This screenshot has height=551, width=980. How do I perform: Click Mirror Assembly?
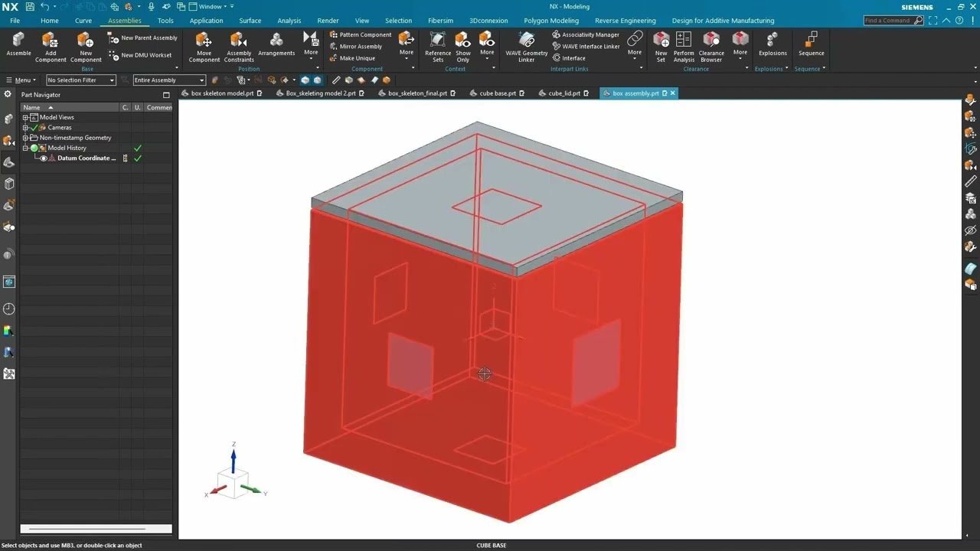356,47
